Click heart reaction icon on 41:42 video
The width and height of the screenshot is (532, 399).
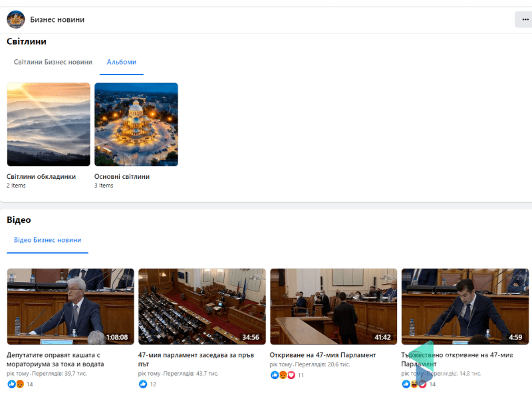[x=291, y=375]
